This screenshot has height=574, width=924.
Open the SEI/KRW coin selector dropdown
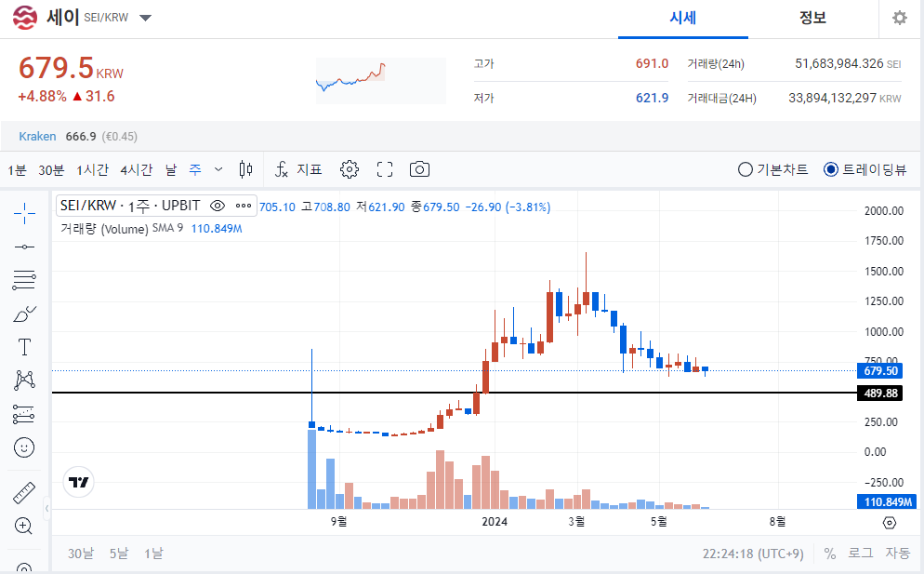144,17
